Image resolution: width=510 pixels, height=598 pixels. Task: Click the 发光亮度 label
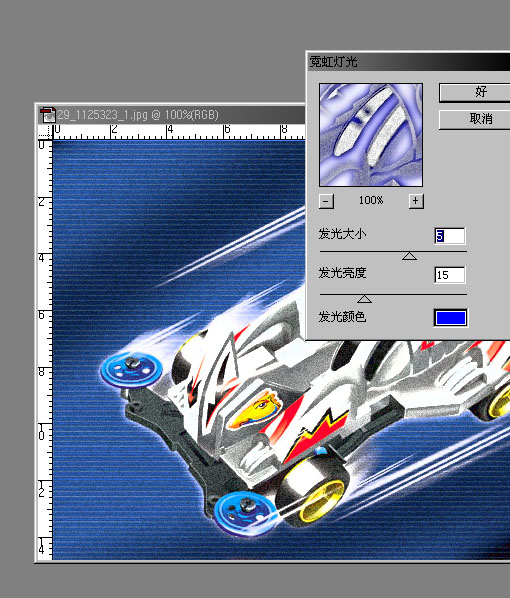pyautogui.click(x=343, y=273)
